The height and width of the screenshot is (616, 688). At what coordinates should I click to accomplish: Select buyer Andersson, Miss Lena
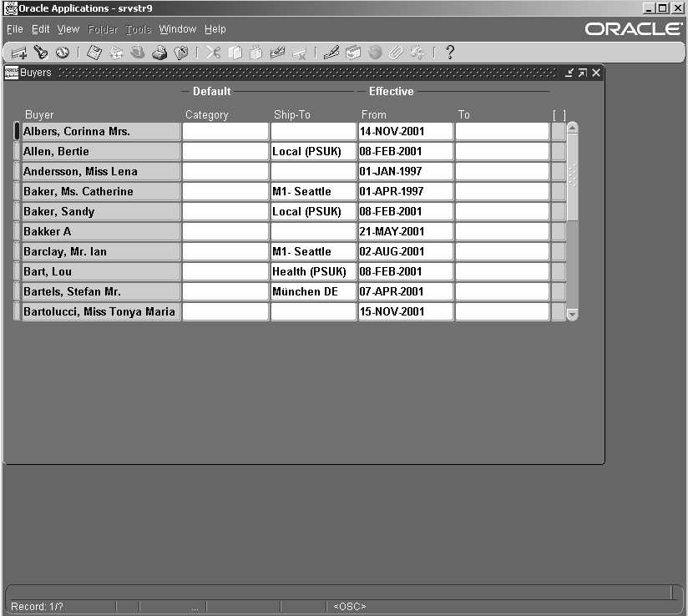(x=101, y=172)
